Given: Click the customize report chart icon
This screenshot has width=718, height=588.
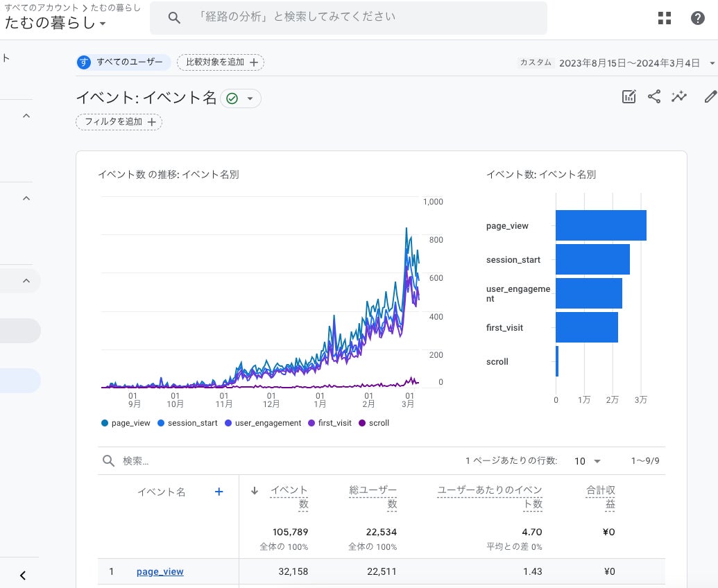Looking at the screenshot, I should 629,97.
